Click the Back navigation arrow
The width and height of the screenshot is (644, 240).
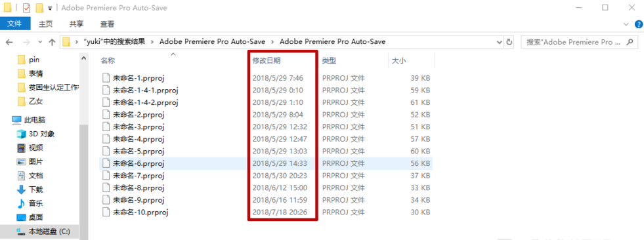click(9, 42)
